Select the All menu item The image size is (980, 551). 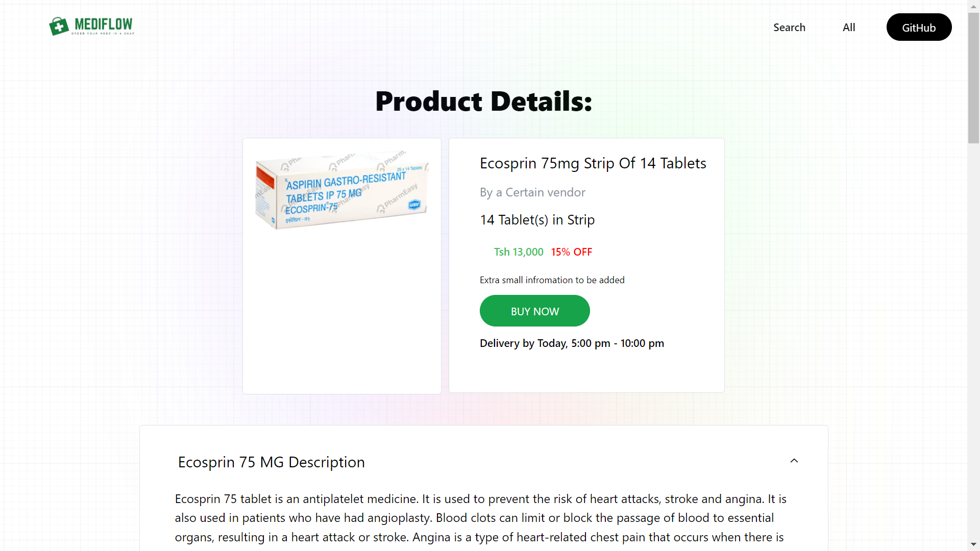pos(849,27)
